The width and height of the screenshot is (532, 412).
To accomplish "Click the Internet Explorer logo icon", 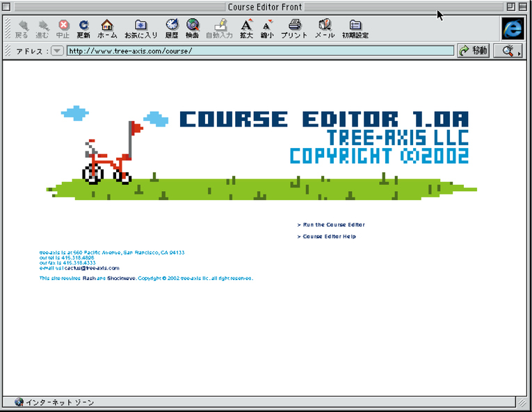I will [x=513, y=28].
